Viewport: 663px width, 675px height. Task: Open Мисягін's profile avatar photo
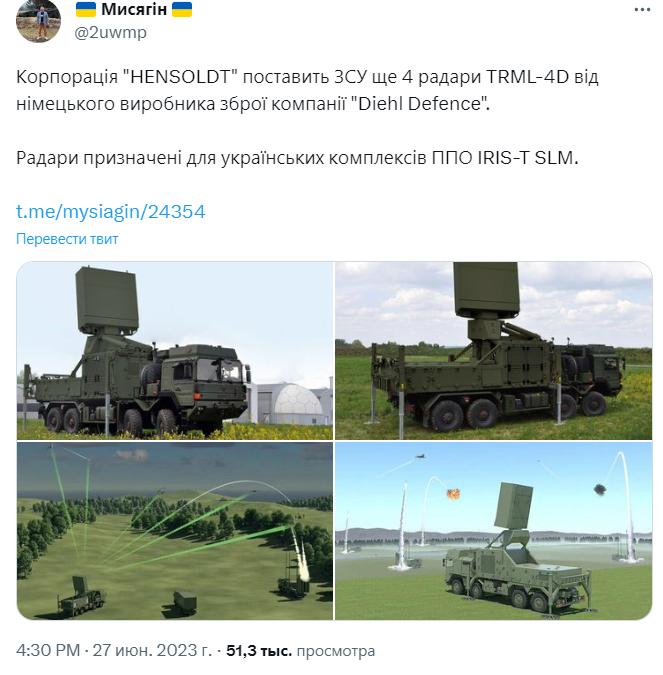[38, 20]
